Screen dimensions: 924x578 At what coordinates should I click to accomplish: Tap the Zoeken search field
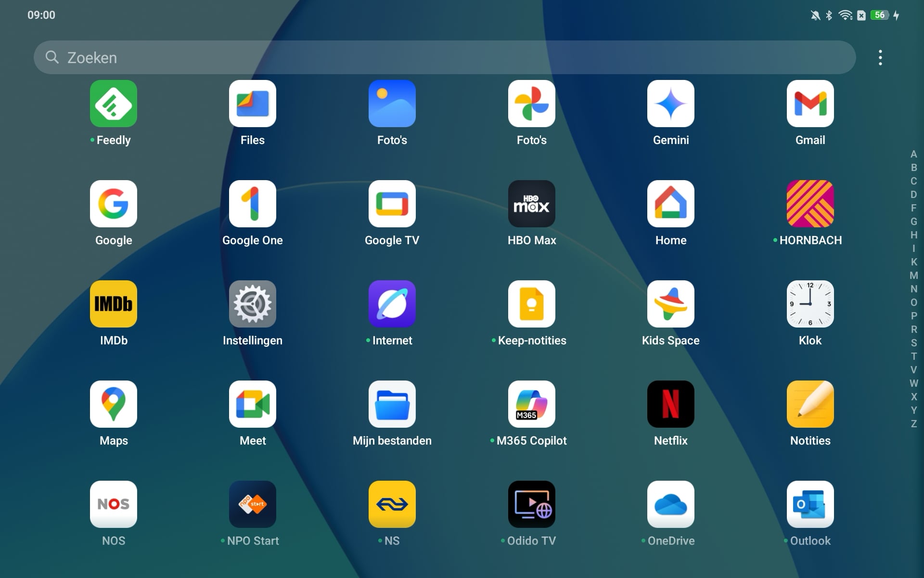coord(445,57)
